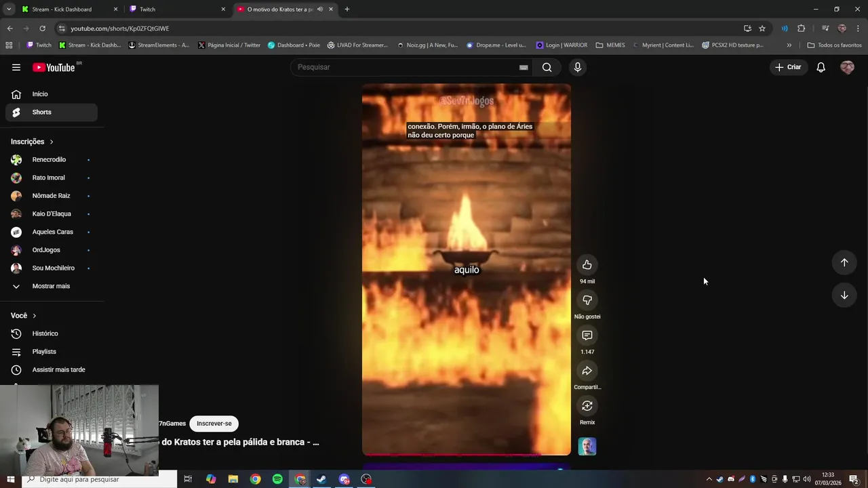
Task: Go to the previous Short with up arrow
Action: click(x=844, y=262)
